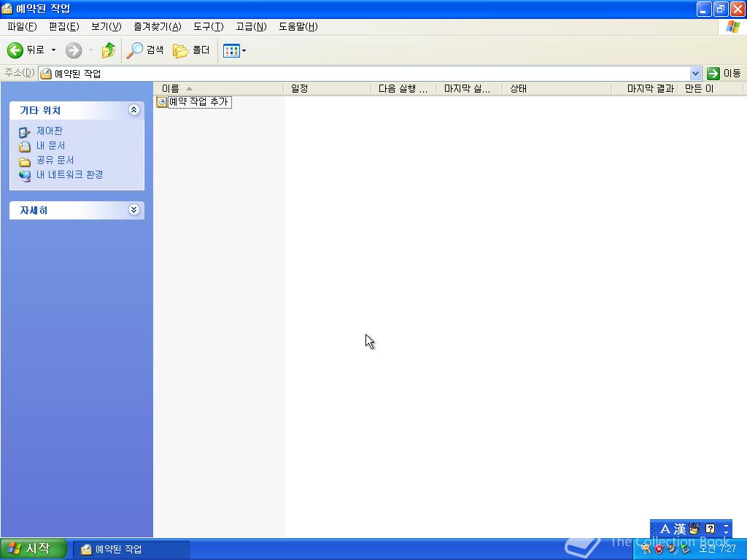The width and height of the screenshot is (747, 560).
Task: Open the 고급(N) menu
Action: pos(251,27)
